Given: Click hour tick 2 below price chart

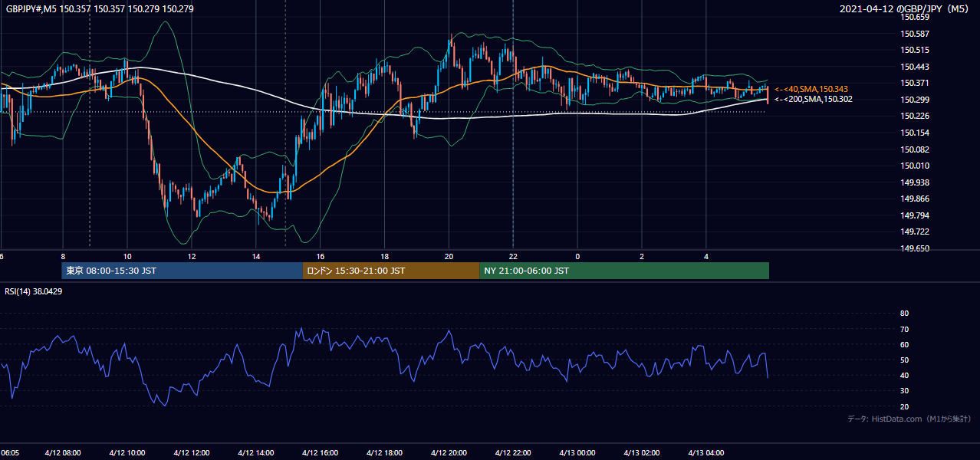Looking at the screenshot, I should [x=642, y=256].
